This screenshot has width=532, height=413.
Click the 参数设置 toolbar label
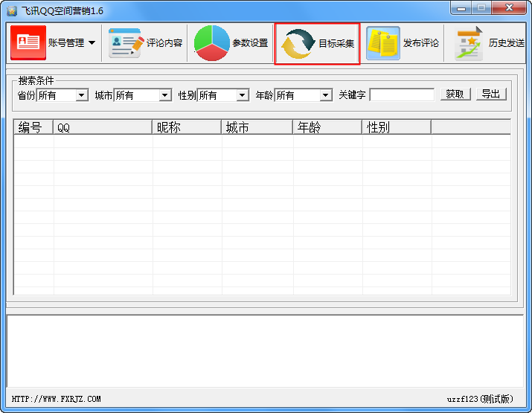(250, 42)
